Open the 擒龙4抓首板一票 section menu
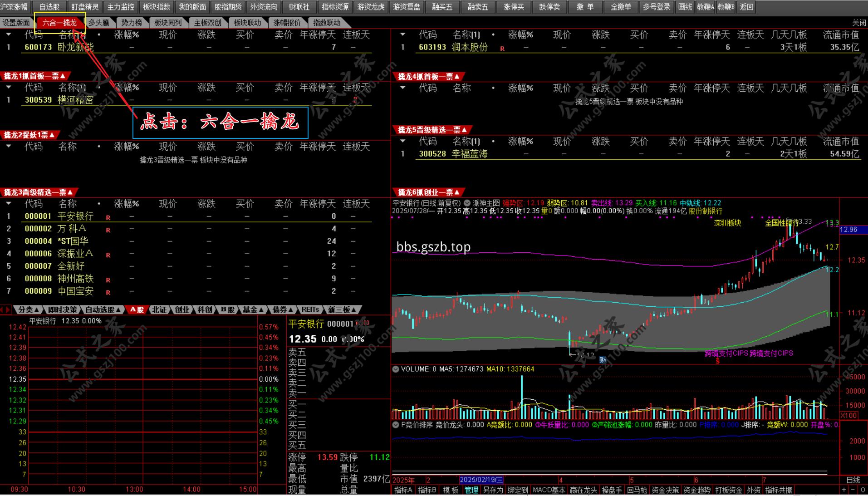Viewport: 868px width, 496px height. 429,76
